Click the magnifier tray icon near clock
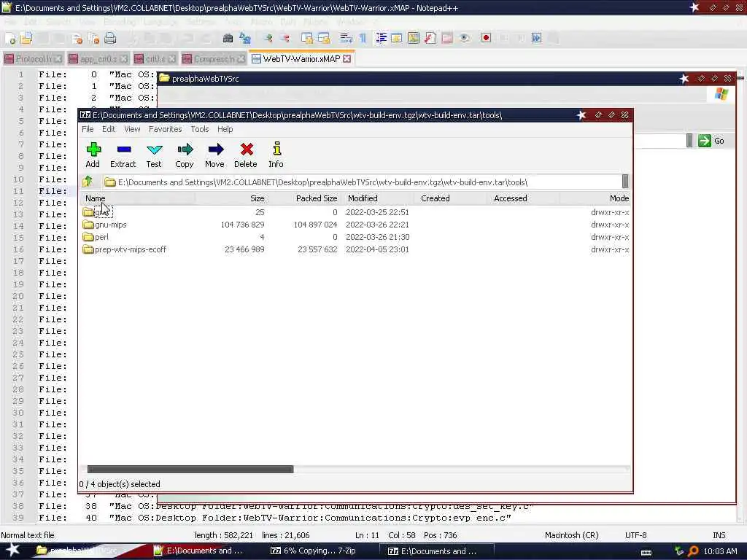 pos(693,551)
